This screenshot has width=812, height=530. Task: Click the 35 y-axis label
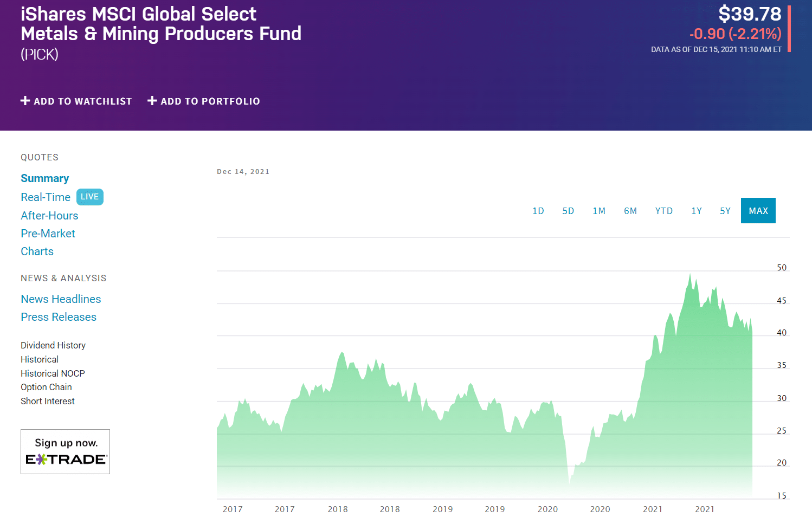782,365
